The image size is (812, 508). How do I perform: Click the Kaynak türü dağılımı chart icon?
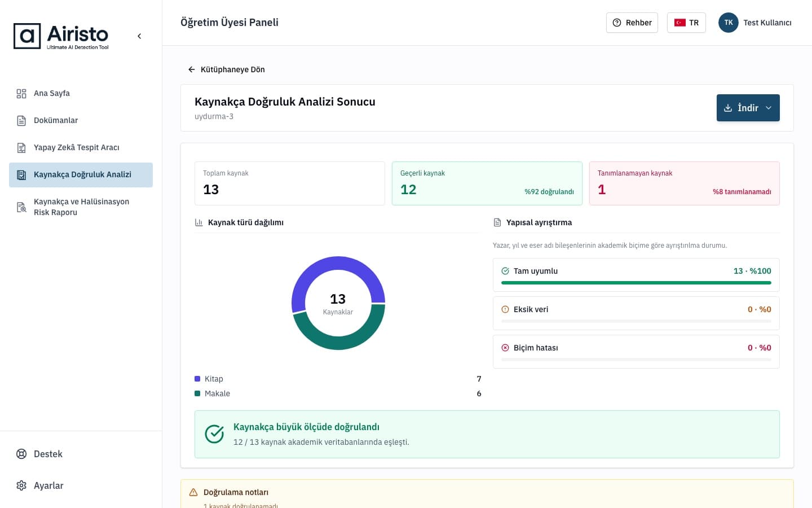[x=199, y=222]
